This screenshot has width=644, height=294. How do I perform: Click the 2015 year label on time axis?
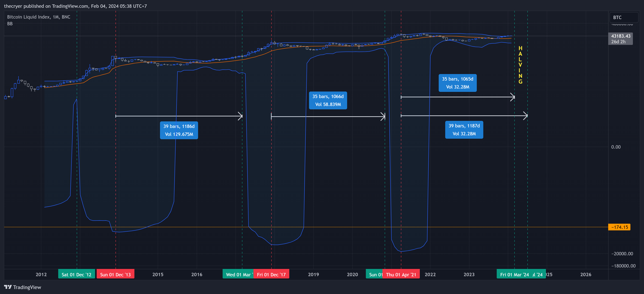[x=158, y=274]
